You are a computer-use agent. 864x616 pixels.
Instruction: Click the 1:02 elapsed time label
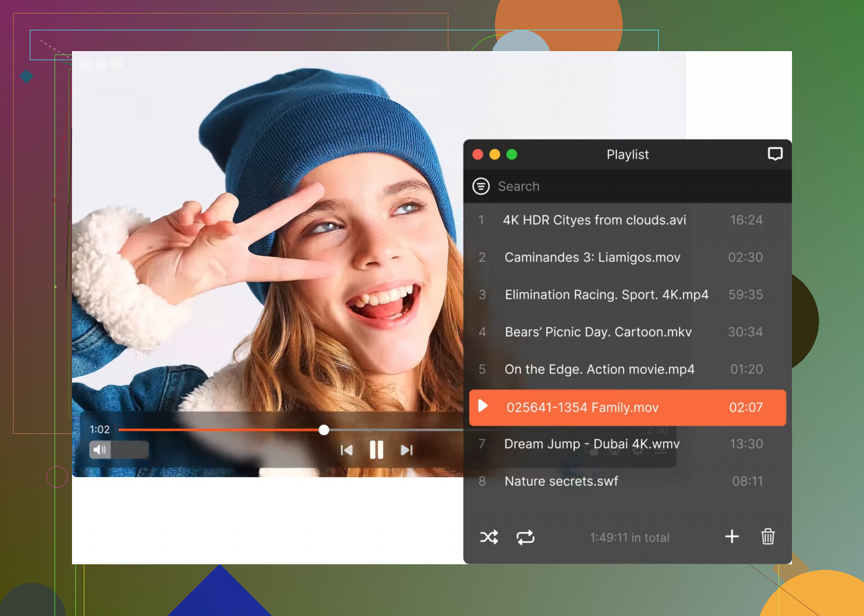100,429
